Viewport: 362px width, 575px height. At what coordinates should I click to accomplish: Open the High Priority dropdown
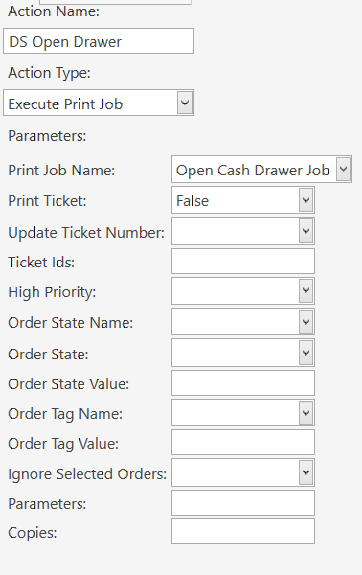pyautogui.click(x=306, y=291)
